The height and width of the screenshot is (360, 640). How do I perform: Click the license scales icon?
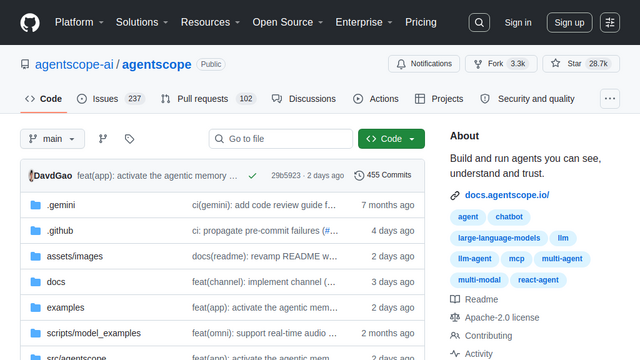[x=455, y=318]
